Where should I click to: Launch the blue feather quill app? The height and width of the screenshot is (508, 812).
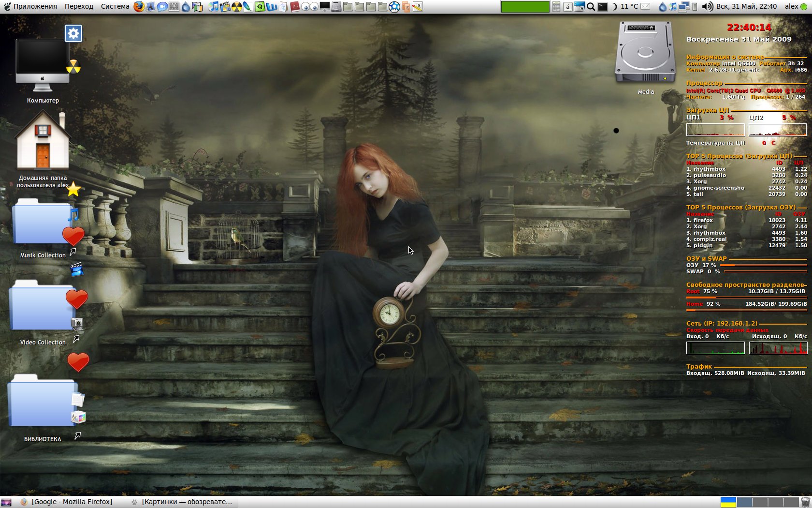[x=247, y=7]
